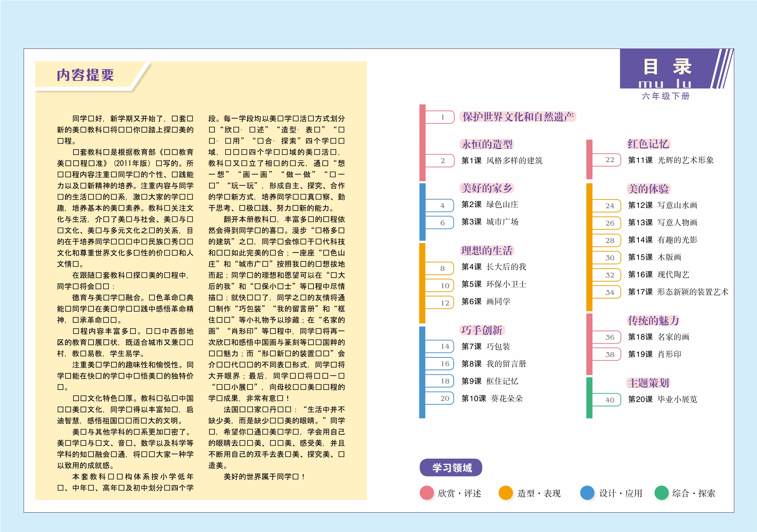Click the pink 欣赏·评述 legend circle

pos(427,493)
